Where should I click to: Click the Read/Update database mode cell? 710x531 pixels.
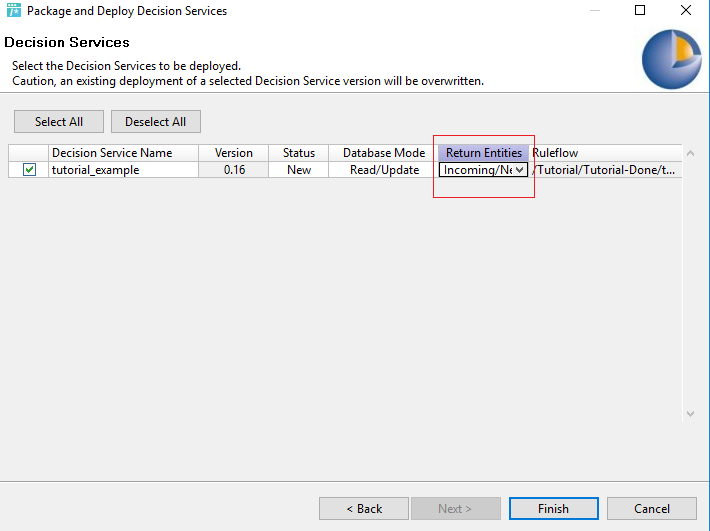384,170
